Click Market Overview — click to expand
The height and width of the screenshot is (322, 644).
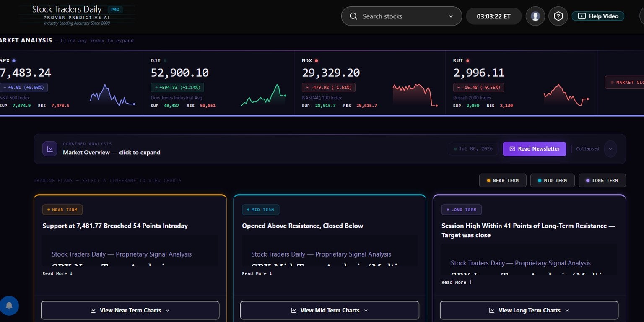(x=112, y=153)
